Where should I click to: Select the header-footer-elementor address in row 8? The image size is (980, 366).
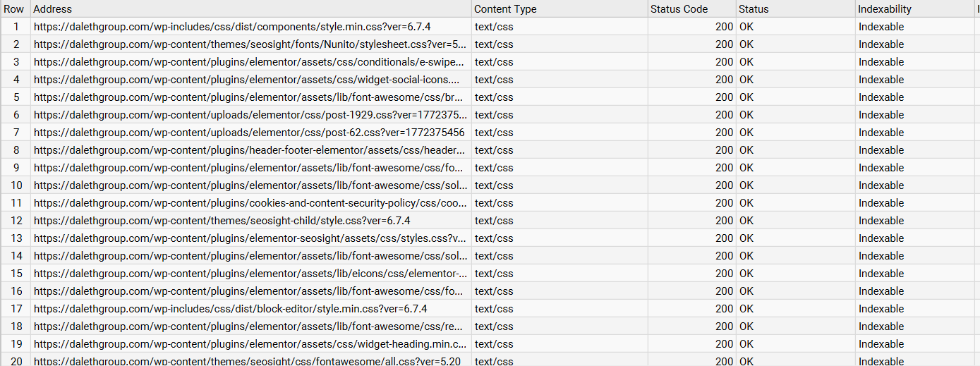click(250, 150)
